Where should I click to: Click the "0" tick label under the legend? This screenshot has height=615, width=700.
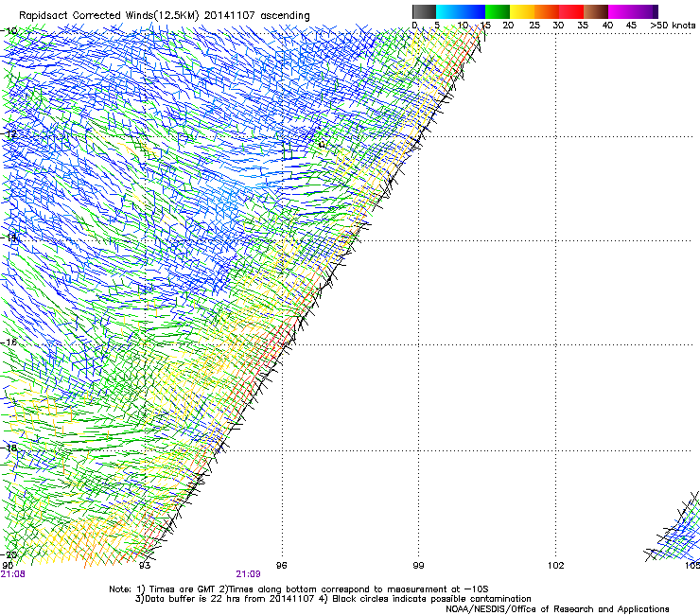414,26
